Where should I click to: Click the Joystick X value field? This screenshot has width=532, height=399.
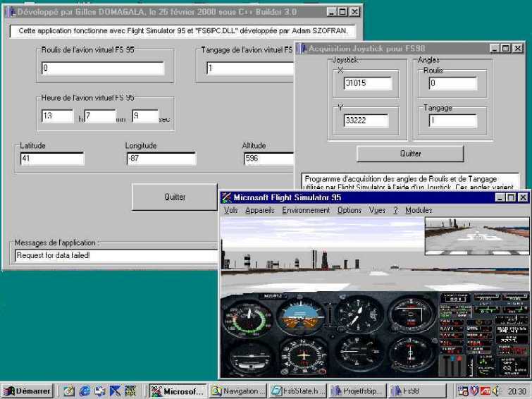click(x=367, y=83)
